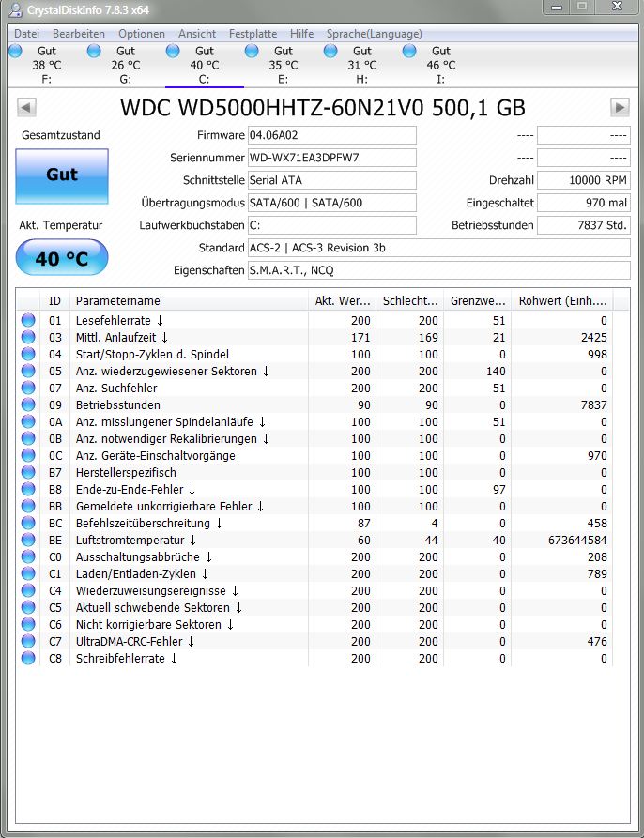Click the status orb for Start/Stopp-Zyklen row
This screenshot has height=838, width=644.
pyautogui.click(x=28, y=354)
